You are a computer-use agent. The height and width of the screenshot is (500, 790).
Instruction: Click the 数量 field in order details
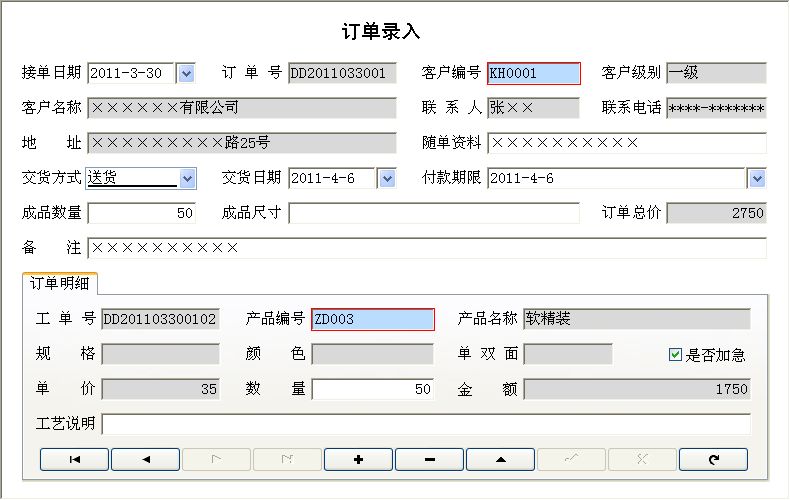coord(373,389)
